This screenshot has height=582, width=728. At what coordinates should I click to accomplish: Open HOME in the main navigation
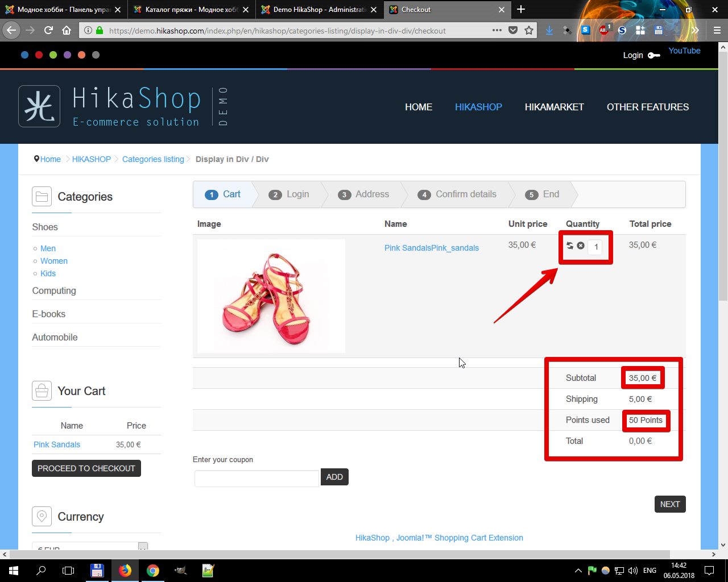(419, 107)
